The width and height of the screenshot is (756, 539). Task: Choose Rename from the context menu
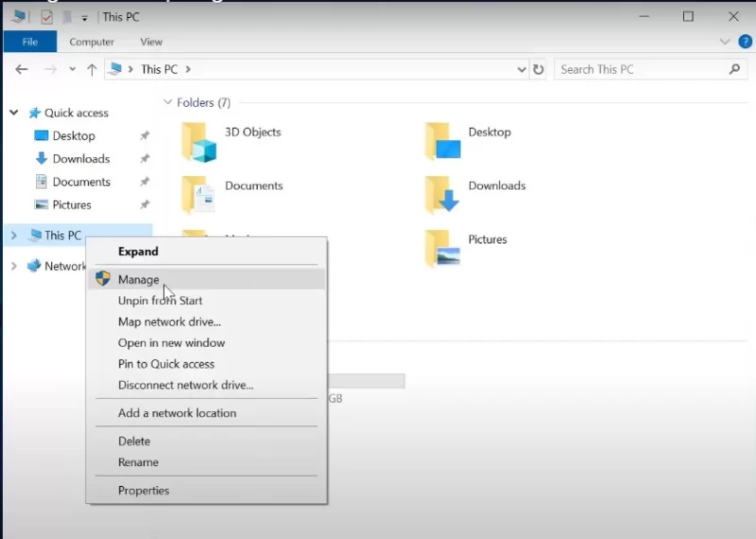tap(206, 462)
